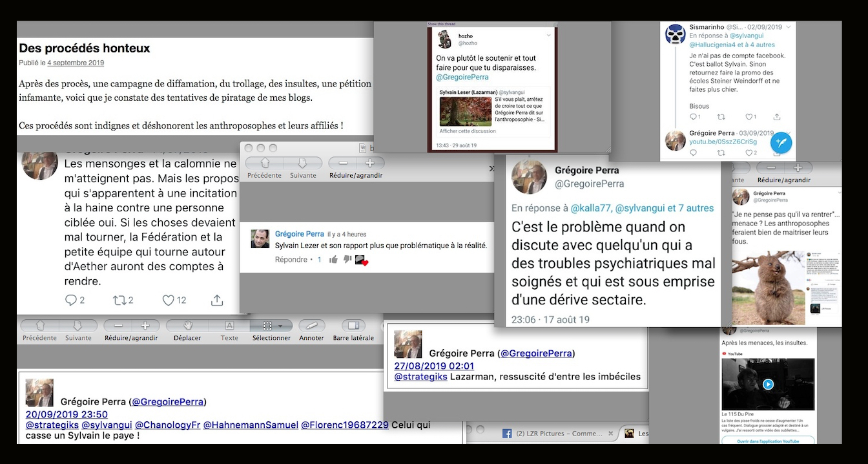Open the 4 septembre 2019 date link
This screenshot has height=464, width=868.
(x=76, y=63)
